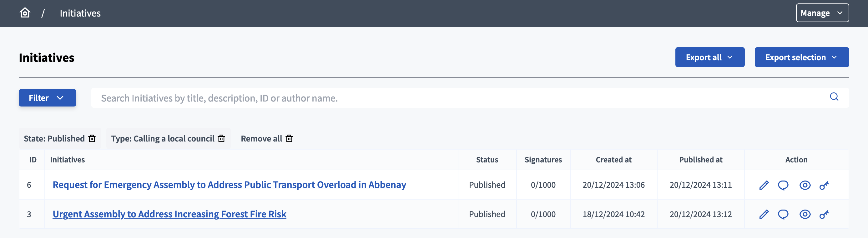Open answer dialog for Abbenay initiative
Viewport: 868px width, 238px height.
(x=783, y=185)
